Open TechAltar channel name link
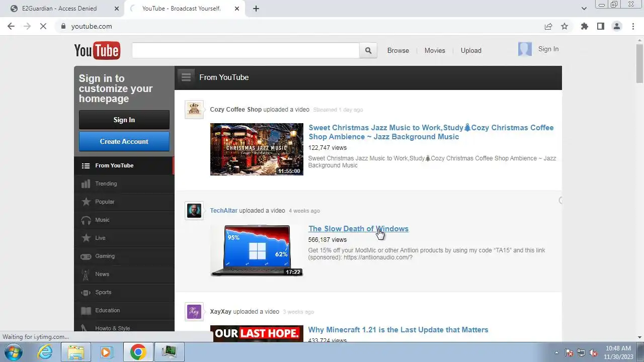644x362 pixels. coord(224,211)
